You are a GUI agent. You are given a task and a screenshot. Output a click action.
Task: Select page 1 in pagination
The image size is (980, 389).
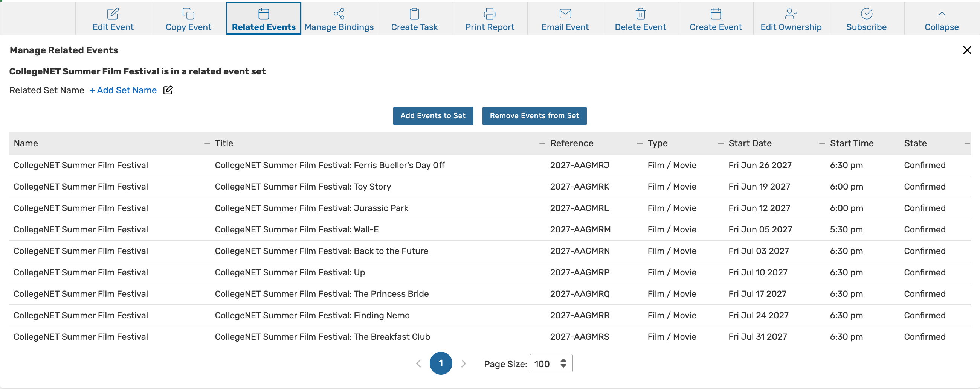pyautogui.click(x=441, y=363)
